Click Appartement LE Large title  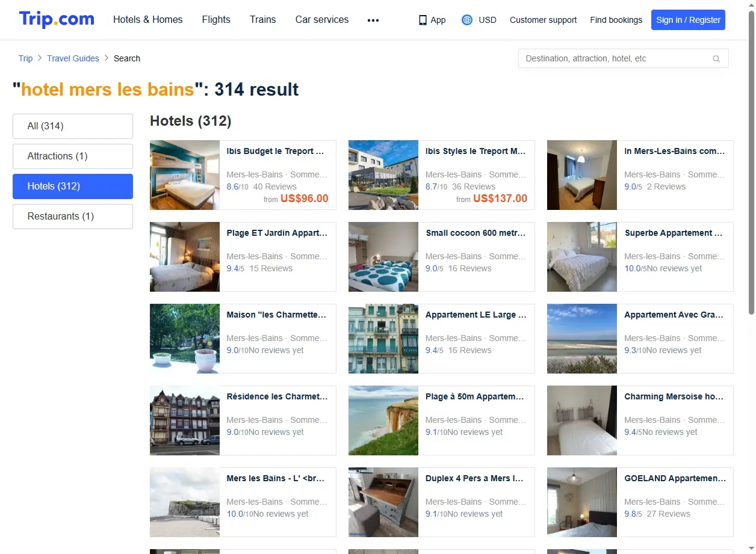(x=476, y=315)
